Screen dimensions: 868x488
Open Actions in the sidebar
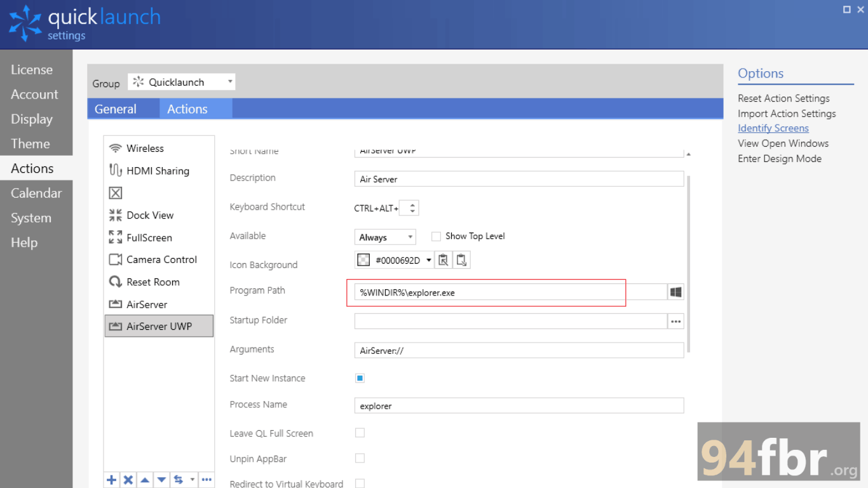click(36, 168)
